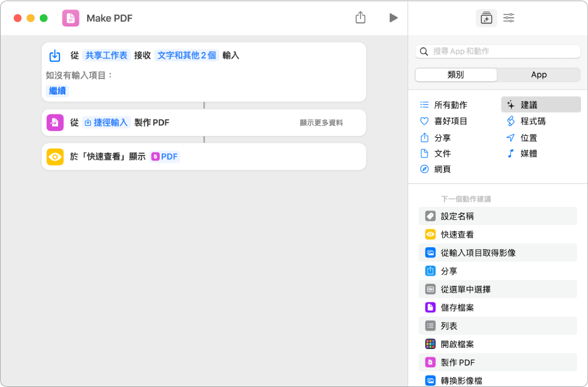The width and height of the screenshot is (588, 387).
Task: Select 建議 category
Action: tap(541, 105)
